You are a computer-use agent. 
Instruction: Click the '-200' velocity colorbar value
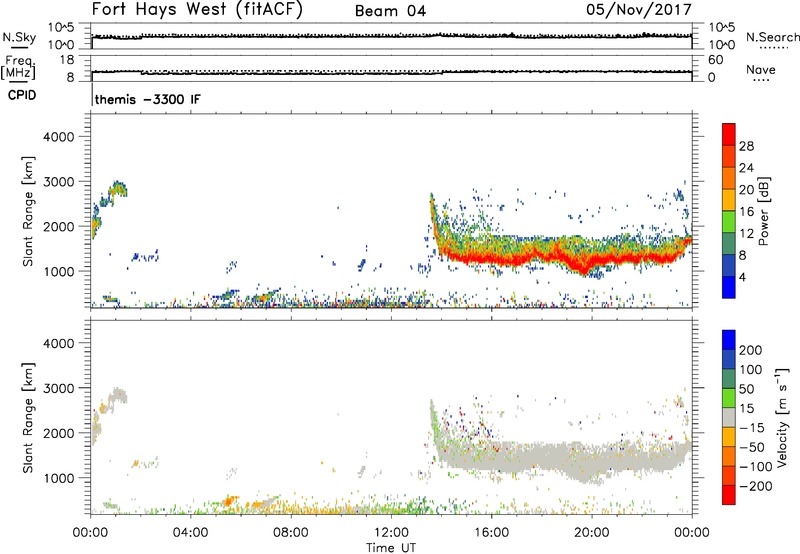coord(755,486)
